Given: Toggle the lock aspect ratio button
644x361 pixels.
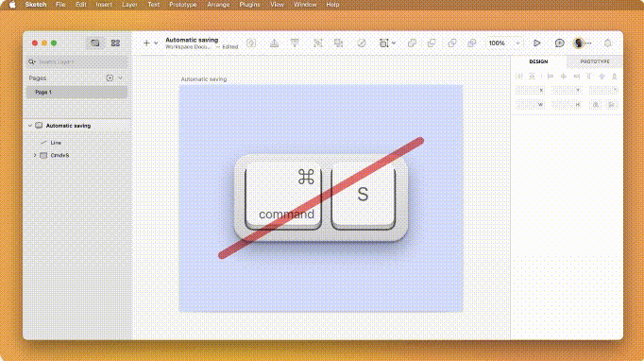Looking at the screenshot, I should [x=596, y=105].
